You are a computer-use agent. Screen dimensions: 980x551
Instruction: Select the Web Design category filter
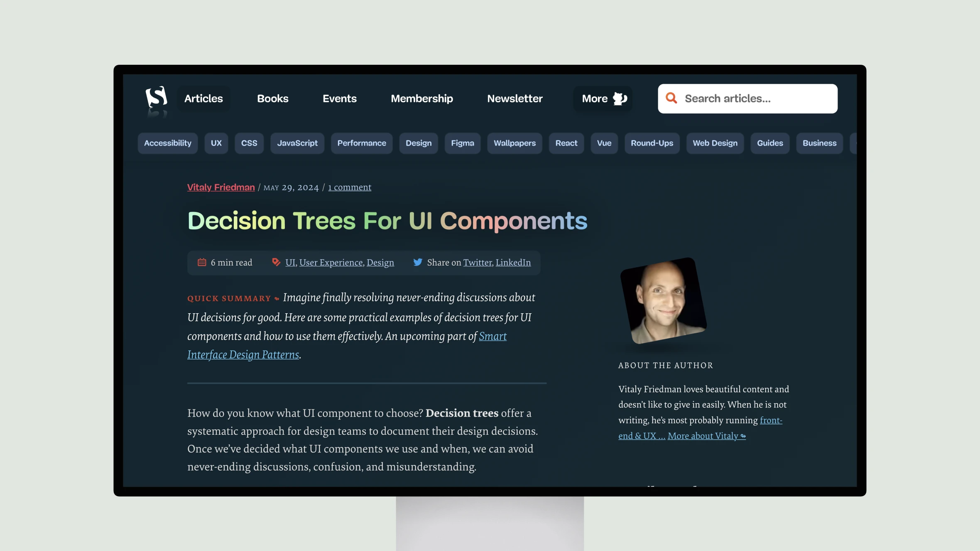pos(715,143)
